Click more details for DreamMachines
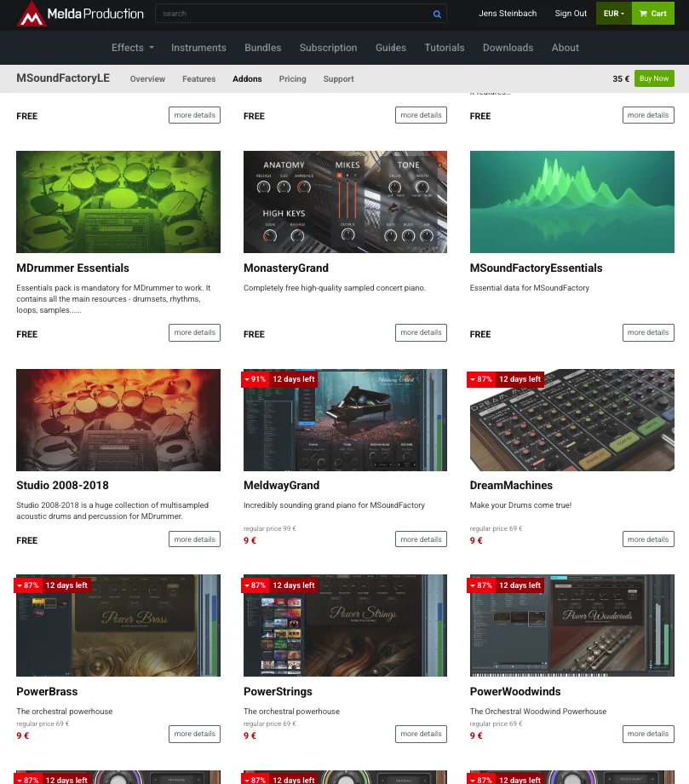The width and height of the screenshot is (689, 784). pos(648,539)
